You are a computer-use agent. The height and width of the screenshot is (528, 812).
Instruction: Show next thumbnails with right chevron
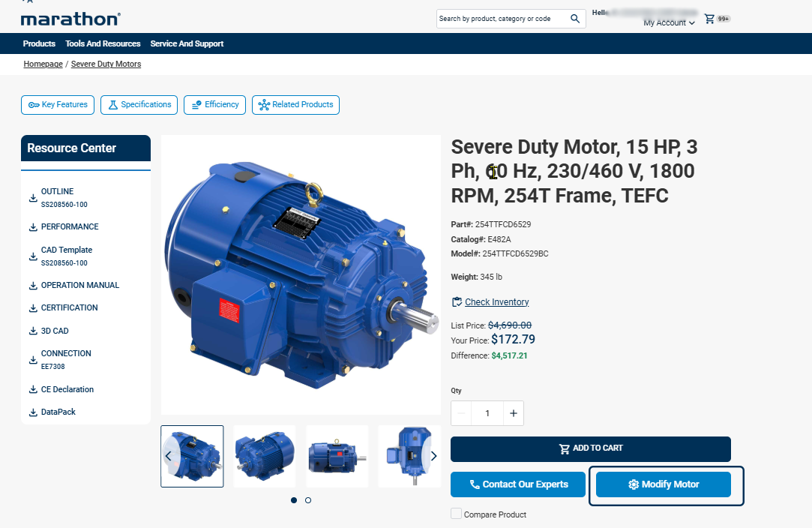tap(433, 456)
